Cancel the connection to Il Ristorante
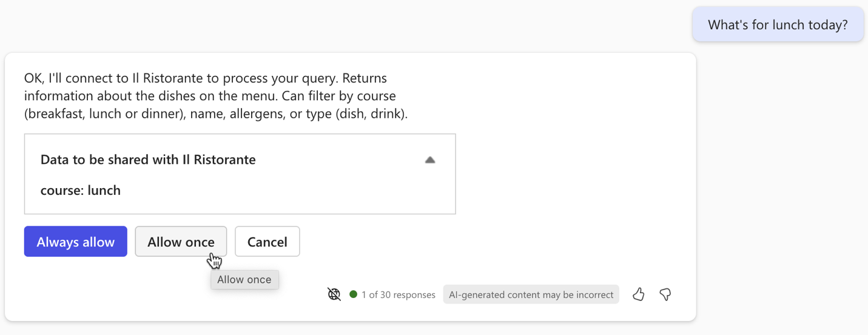Screen dimensions: 868x335 267,242
